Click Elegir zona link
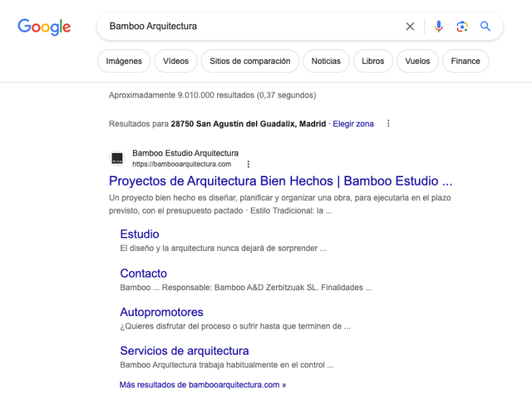This screenshot has height=414, width=532. point(353,124)
